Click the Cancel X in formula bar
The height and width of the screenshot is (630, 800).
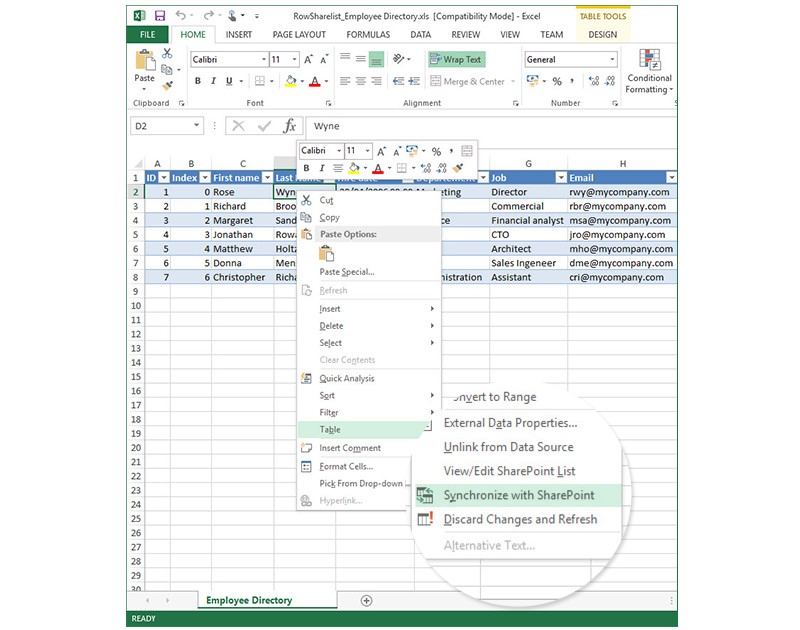(x=238, y=126)
